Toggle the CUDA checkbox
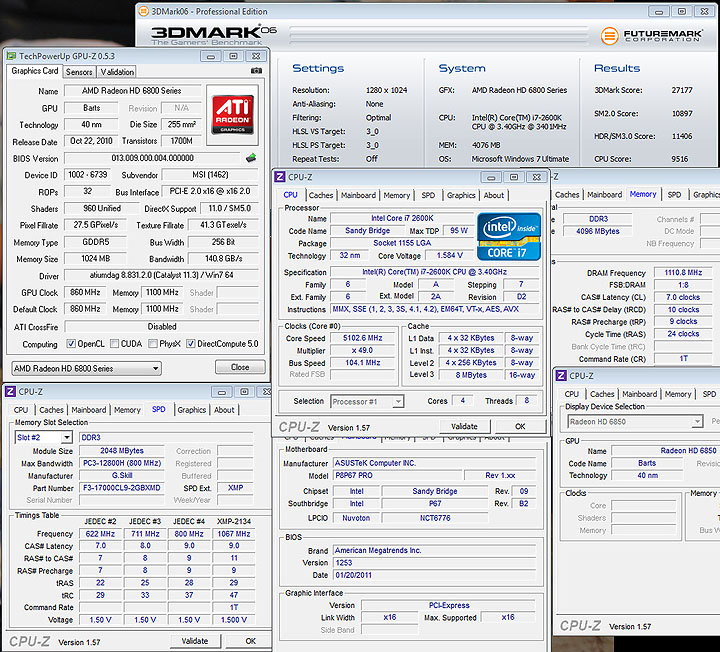The width and height of the screenshot is (720, 652). (115, 343)
